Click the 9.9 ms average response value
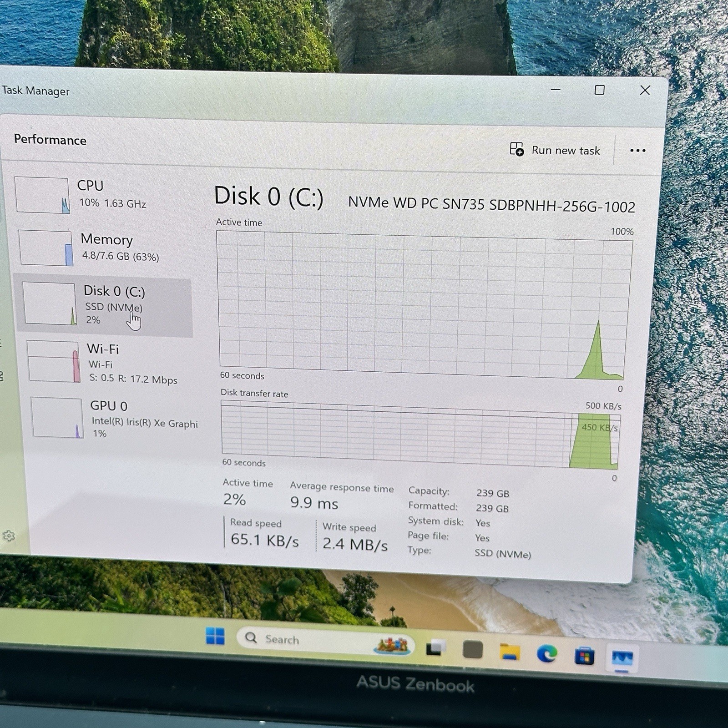The image size is (728, 728). [314, 503]
